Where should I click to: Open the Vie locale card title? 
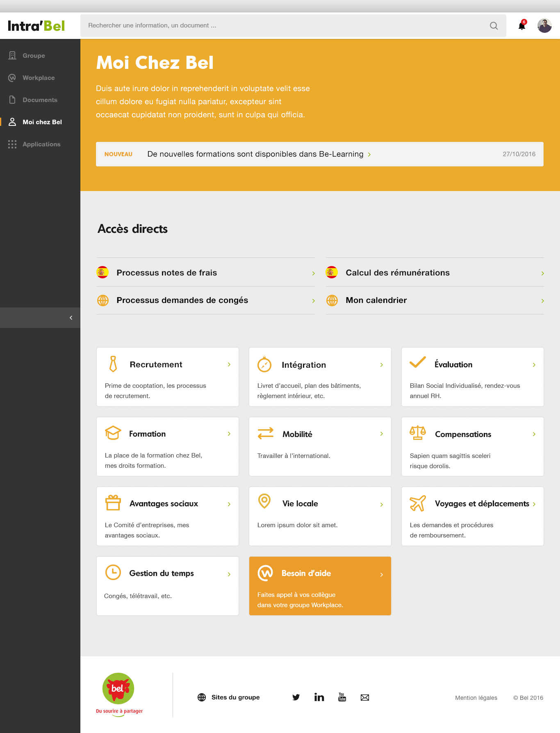[300, 503]
